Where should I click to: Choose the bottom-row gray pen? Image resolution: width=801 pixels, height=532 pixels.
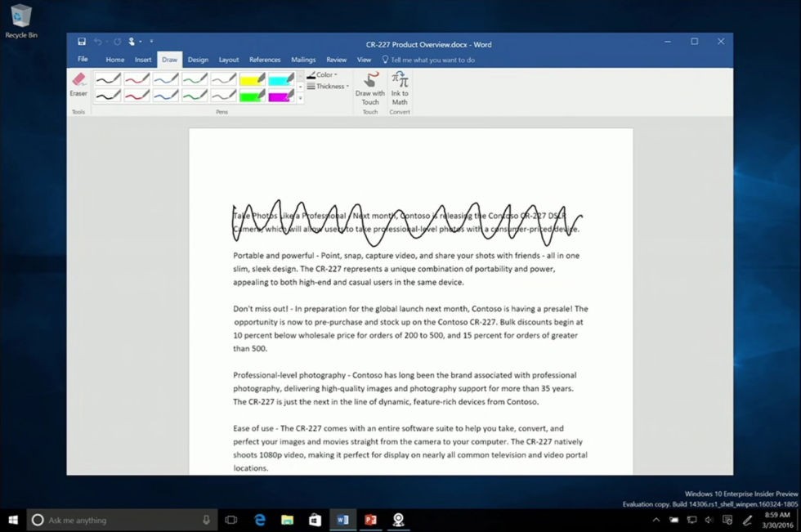tap(224, 96)
